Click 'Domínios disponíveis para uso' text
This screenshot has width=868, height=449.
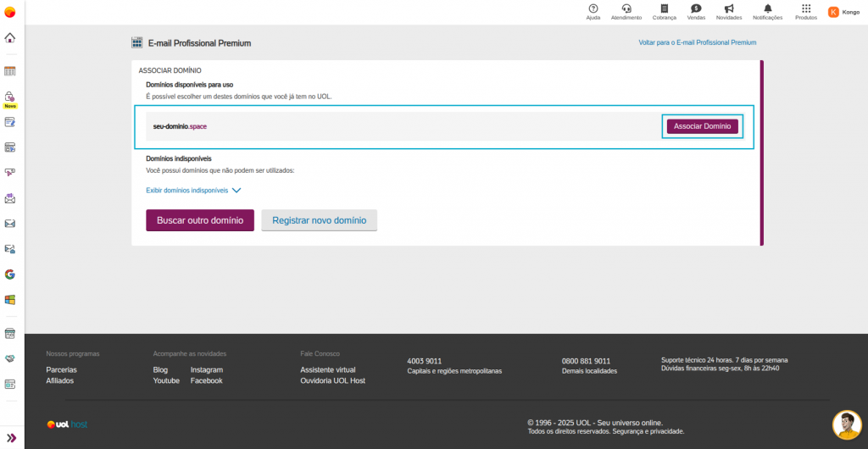(189, 86)
